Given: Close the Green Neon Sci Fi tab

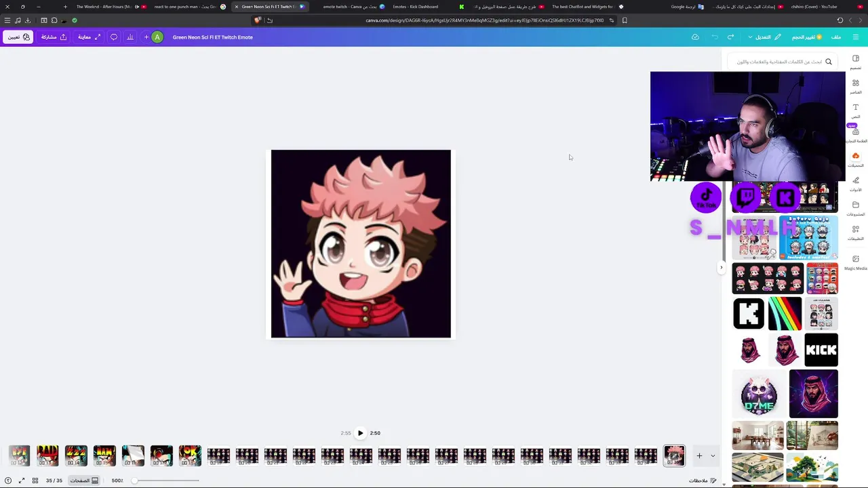Looking at the screenshot, I should click(x=237, y=7).
